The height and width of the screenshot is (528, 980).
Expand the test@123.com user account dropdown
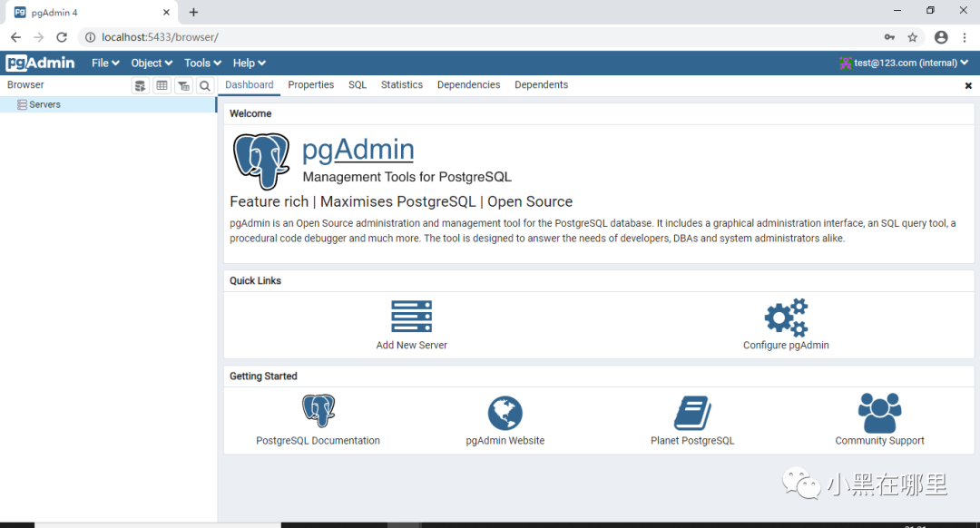tap(905, 63)
